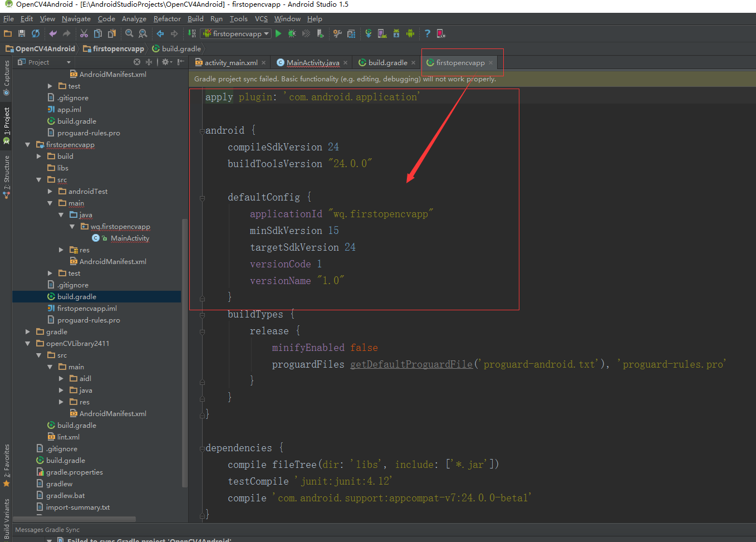Image resolution: width=756 pixels, height=542 pixels.
Task: Fold the defaultConfig block gutter marker
Action: pos(202,198)
